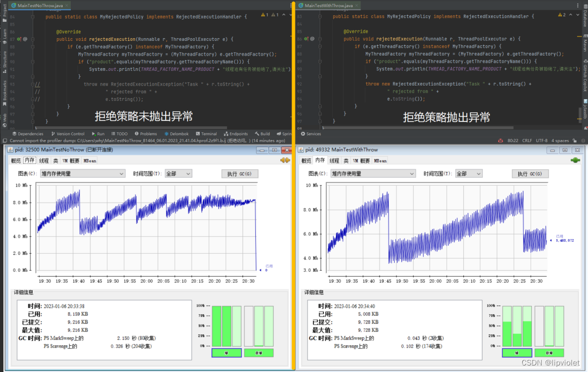Viewport: 588px width, 372px height.
Task: Select the 堆 pool label in MainTestWithThrow JConsole
Action: pos(517,353)
